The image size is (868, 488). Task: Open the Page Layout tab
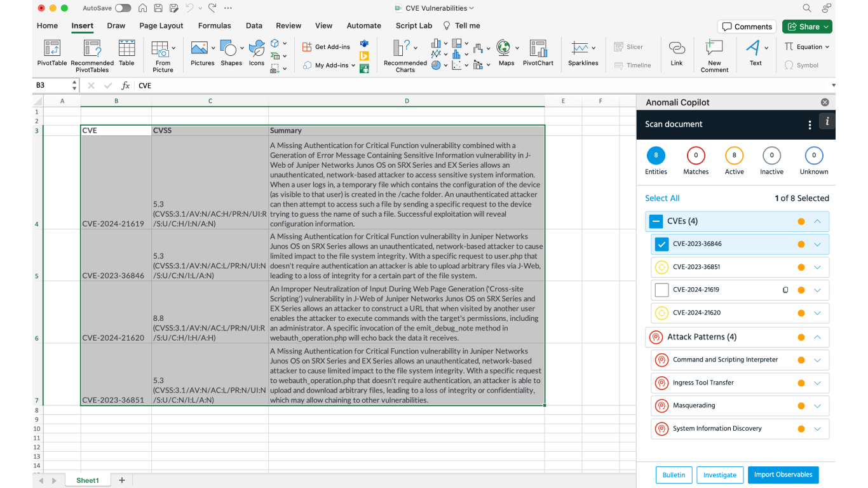[x=161, y=26]
